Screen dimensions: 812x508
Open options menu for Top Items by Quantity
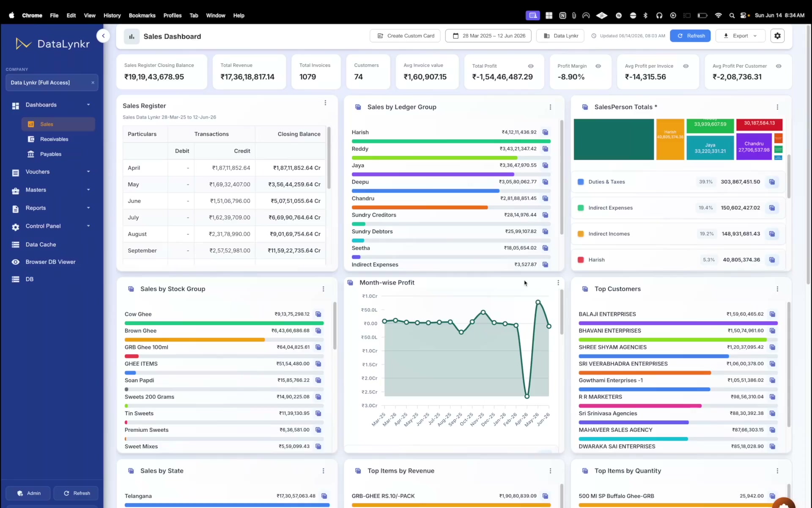tap(777, 471)
